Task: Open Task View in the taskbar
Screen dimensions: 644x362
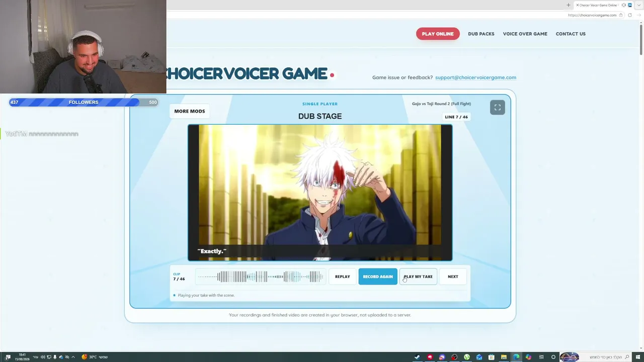Action: click(541, 357)
